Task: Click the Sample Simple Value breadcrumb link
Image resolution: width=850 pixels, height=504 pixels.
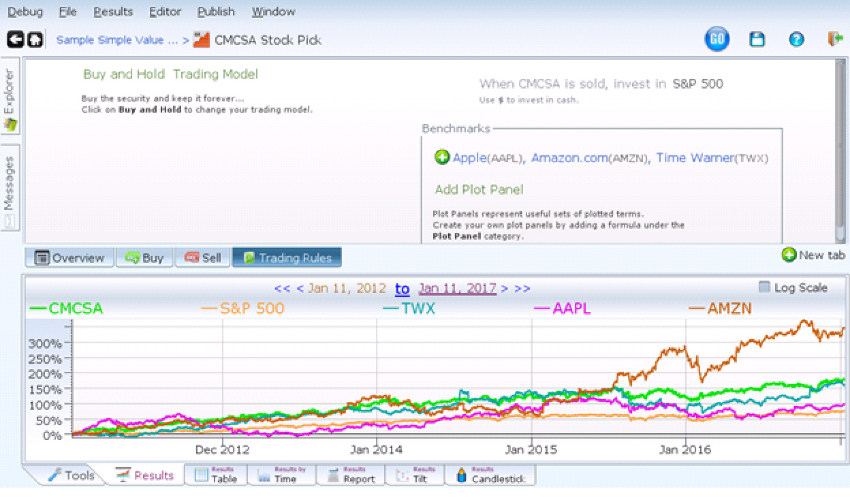Action: click(117, 40)
